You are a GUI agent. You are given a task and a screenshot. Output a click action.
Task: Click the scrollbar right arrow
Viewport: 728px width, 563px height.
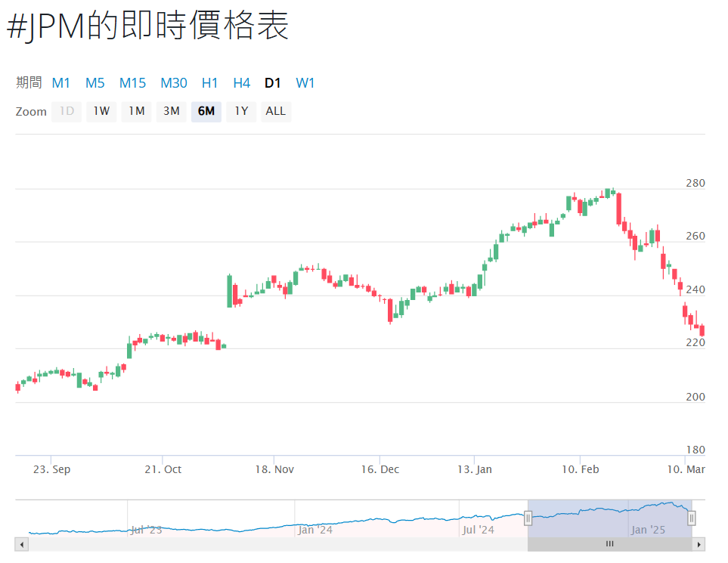[699, 544]
